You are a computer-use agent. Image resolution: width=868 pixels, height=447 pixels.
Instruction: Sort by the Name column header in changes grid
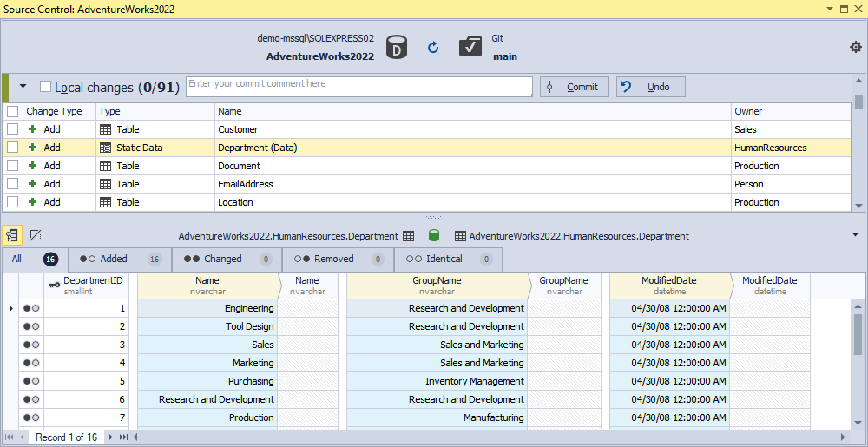pos(473,111)
